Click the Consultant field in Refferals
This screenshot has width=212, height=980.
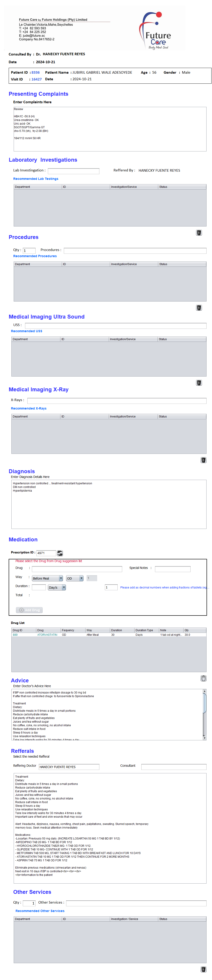click(x=173, y=766)
